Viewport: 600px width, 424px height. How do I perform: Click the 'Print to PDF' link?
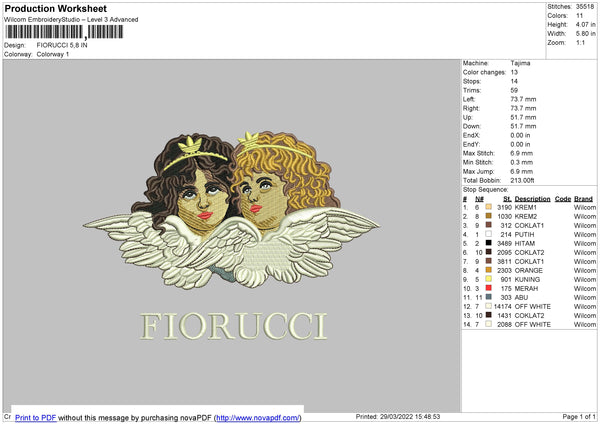click(36, 417)
